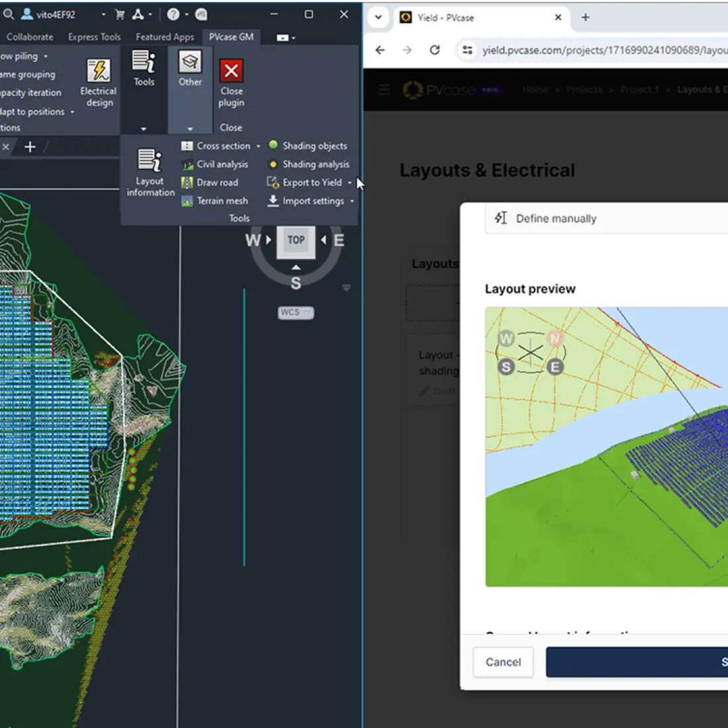Open the Featured Apps ribbon tab
Screen dimensions: 728x728
tap(165, 36)
